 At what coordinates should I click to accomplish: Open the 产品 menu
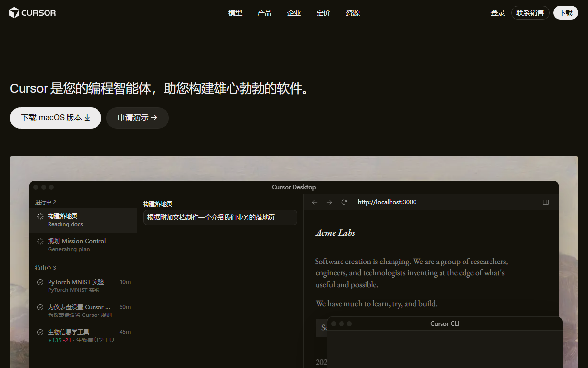coord(265,13)
